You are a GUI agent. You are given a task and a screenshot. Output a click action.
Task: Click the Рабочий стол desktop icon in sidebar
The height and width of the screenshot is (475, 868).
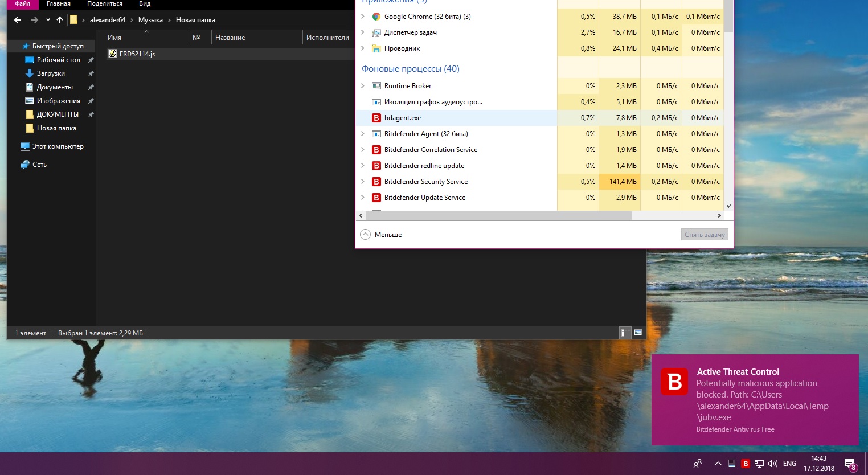point(30,60)
